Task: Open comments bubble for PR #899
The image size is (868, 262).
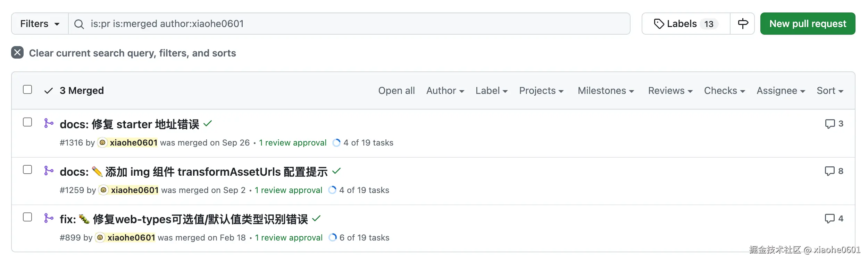Action: click(834, 219)
